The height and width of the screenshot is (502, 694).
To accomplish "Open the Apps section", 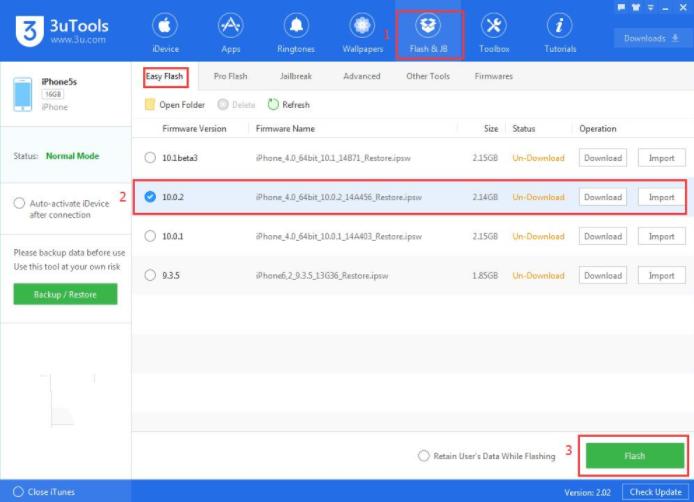I will (x=231, y=34).
